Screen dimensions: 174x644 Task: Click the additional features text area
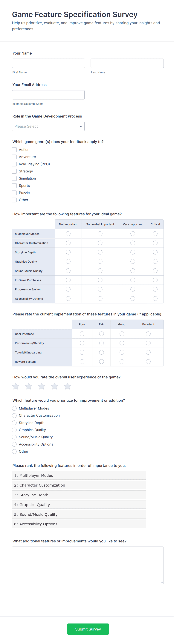pyautogui.click(x=88, y=565)
